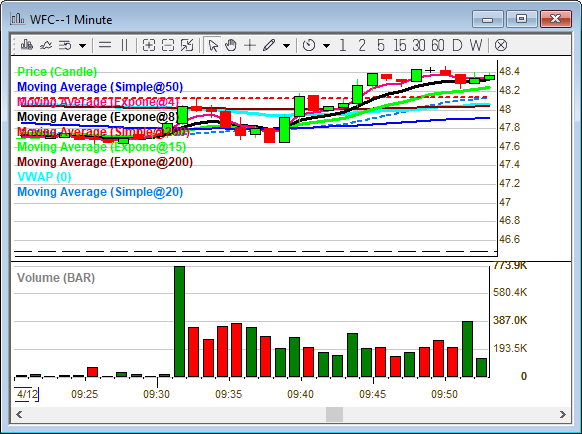Expand the clock interval dropdown arrow
The height and width of the screenshot is (434, 582).
[x=326, y=46]
